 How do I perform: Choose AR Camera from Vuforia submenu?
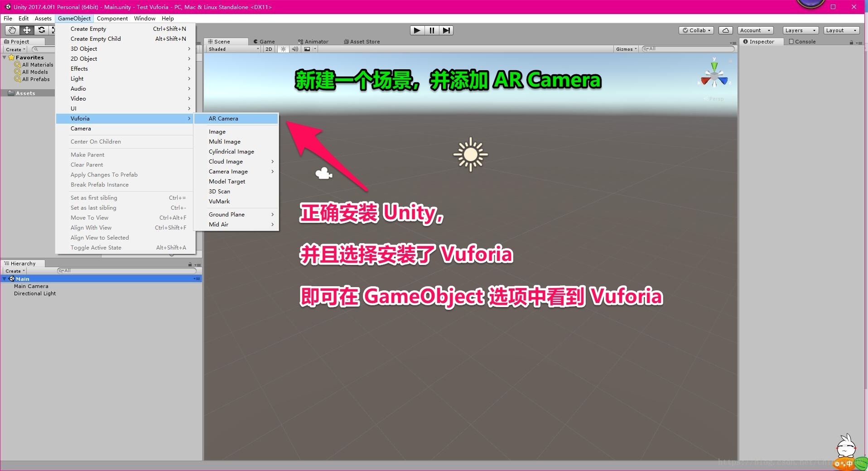tap(236, 119)
